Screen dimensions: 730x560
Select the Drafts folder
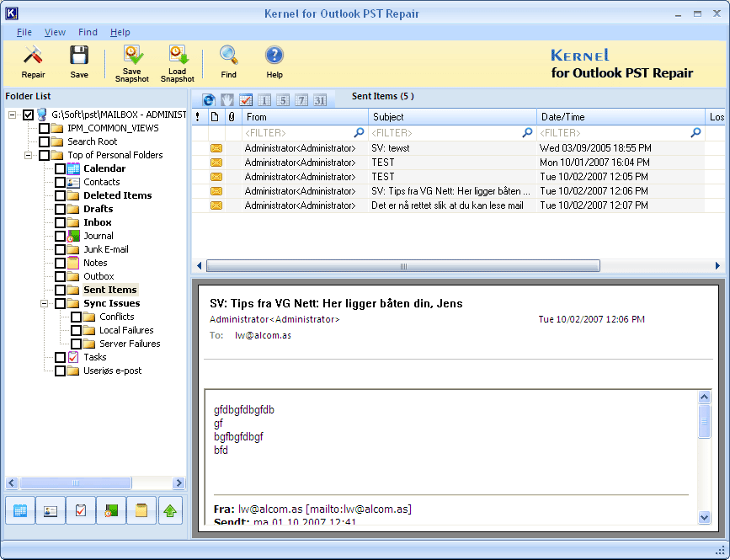pos(99,209)
